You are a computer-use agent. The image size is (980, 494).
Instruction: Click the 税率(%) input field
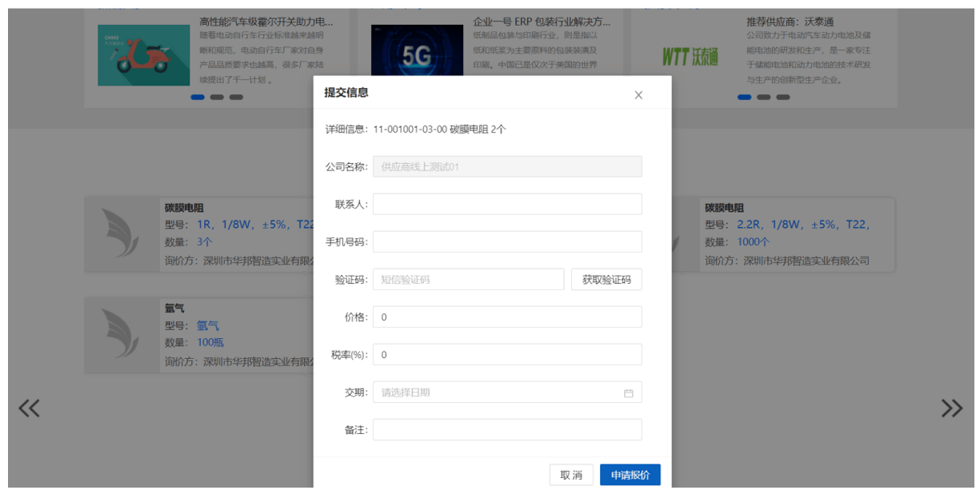507,355
